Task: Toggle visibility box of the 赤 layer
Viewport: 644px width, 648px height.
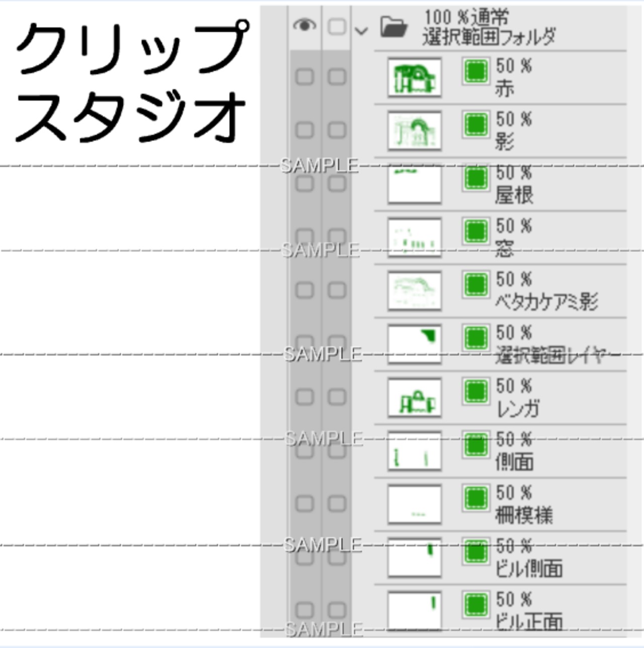Action: 304,77
